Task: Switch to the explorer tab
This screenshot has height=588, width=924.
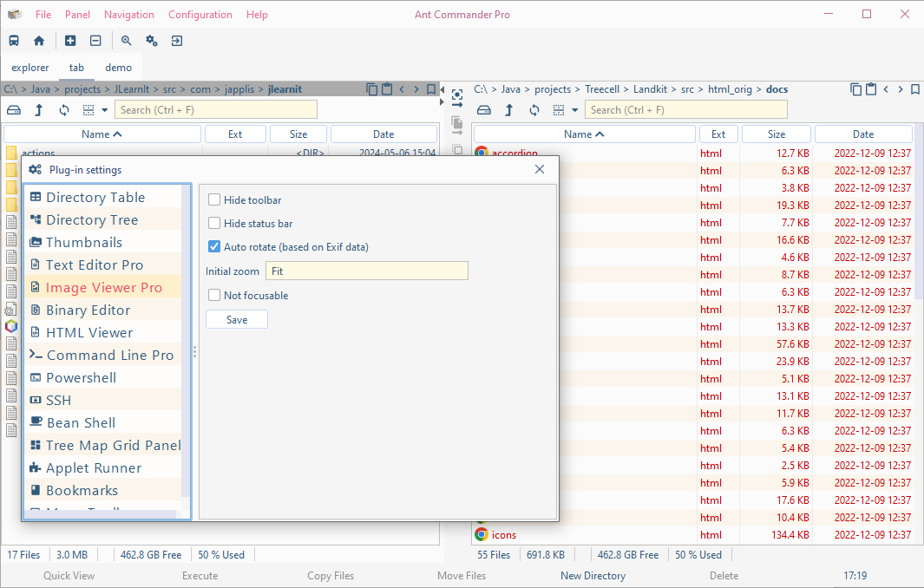Action: pos(30,68)
